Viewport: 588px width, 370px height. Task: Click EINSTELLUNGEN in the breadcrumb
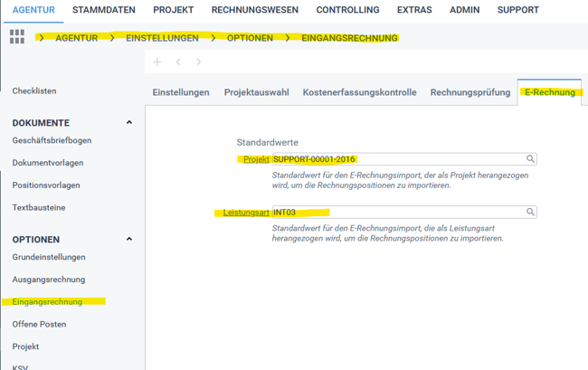pyautogui.click(x=165, y=38)
